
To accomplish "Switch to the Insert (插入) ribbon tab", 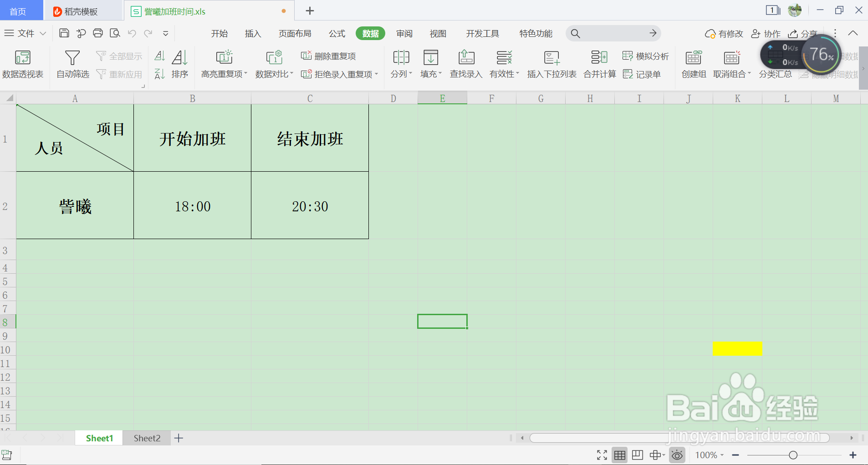I will [x=253, y=33].
